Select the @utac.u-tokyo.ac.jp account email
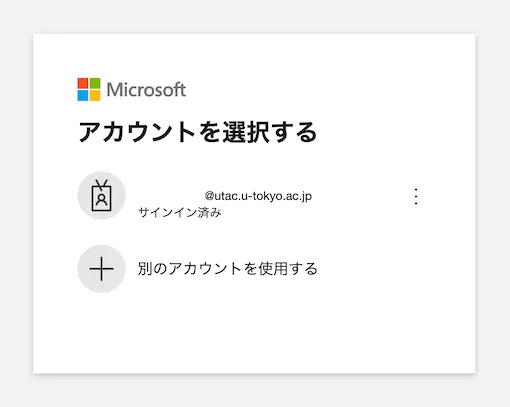 (x=258, y=196)
